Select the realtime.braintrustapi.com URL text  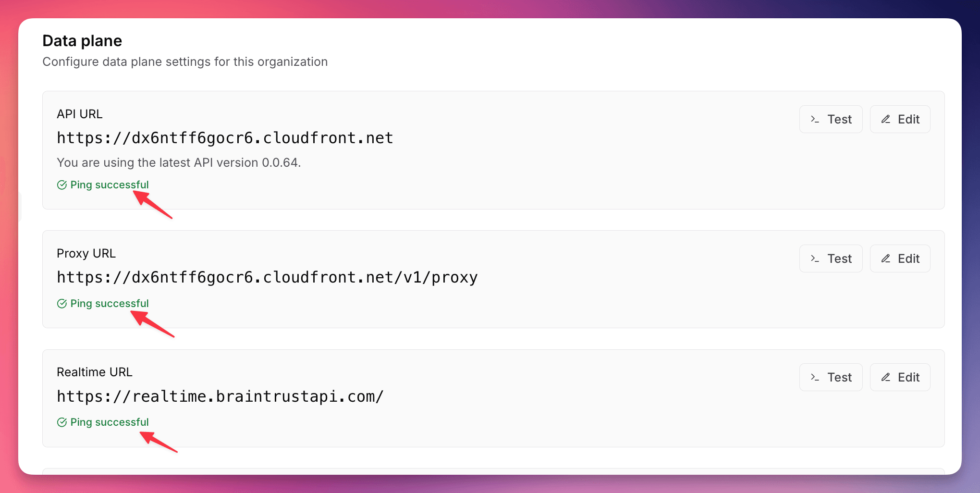pos(220,396)
